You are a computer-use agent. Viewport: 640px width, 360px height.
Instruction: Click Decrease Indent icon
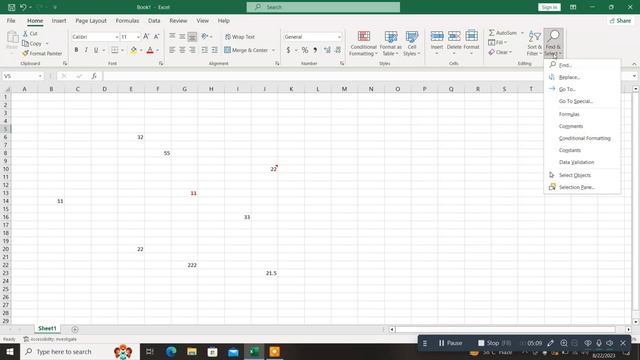click(204, 50)
